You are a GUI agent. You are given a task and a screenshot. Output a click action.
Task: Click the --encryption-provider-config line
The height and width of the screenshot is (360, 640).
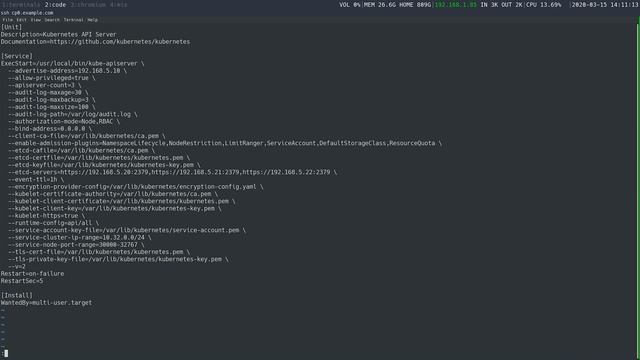(136, 187)
